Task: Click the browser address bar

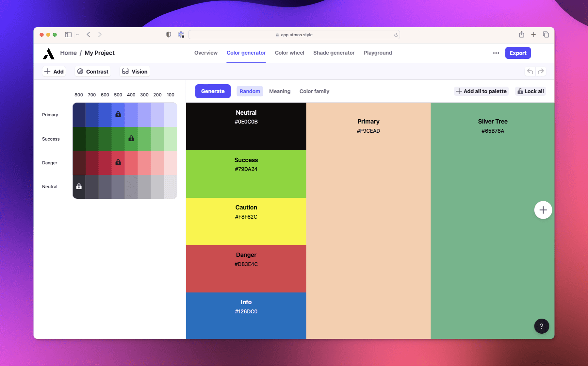Action: 294,34
